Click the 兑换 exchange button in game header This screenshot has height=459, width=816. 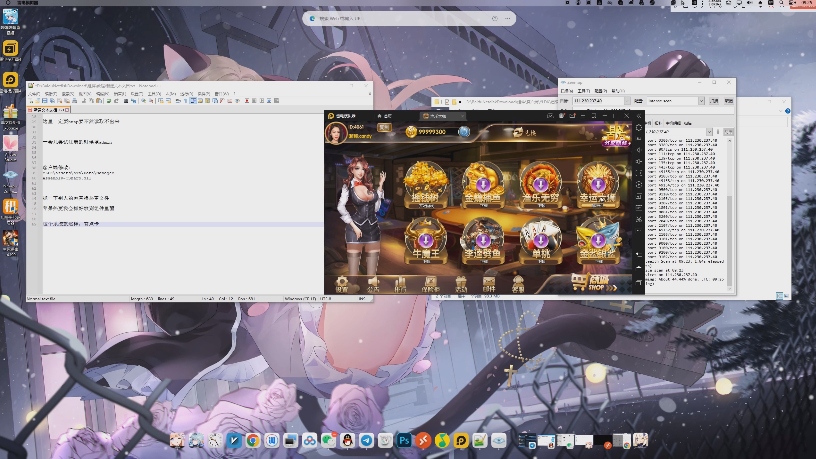[x=524, y=133]
